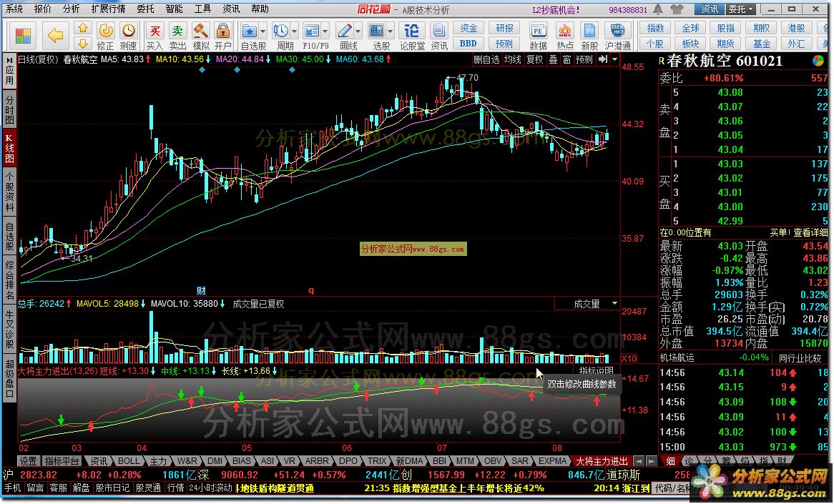Viewport: 834px width, 504px height.
Task: Click the 买入 buy icon
Action: (154, 36)
